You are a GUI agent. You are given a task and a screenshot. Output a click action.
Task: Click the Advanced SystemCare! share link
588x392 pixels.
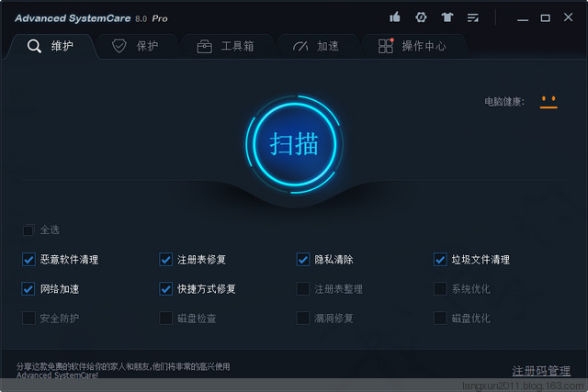(57, 375)
